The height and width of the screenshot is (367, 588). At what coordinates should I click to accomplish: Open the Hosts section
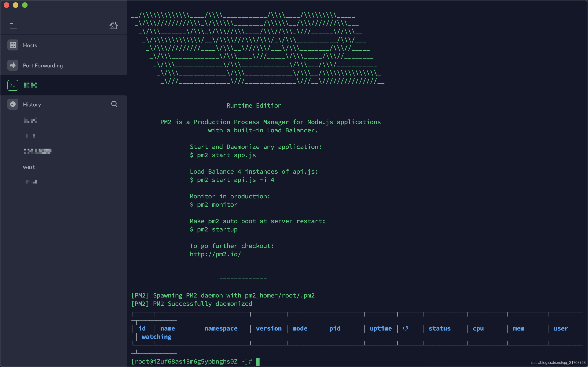[x=30, y=45]
